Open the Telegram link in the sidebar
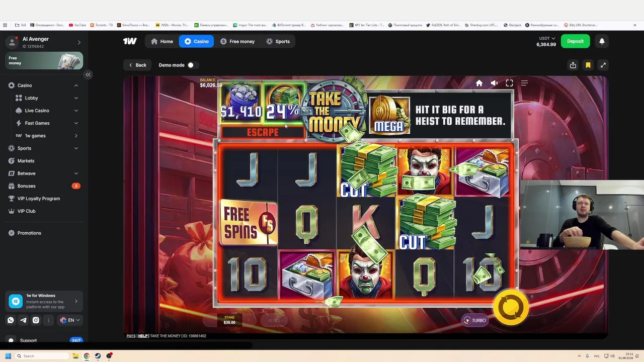The width and height of the screenshot is (644, 362). click(x=23, y=320)
